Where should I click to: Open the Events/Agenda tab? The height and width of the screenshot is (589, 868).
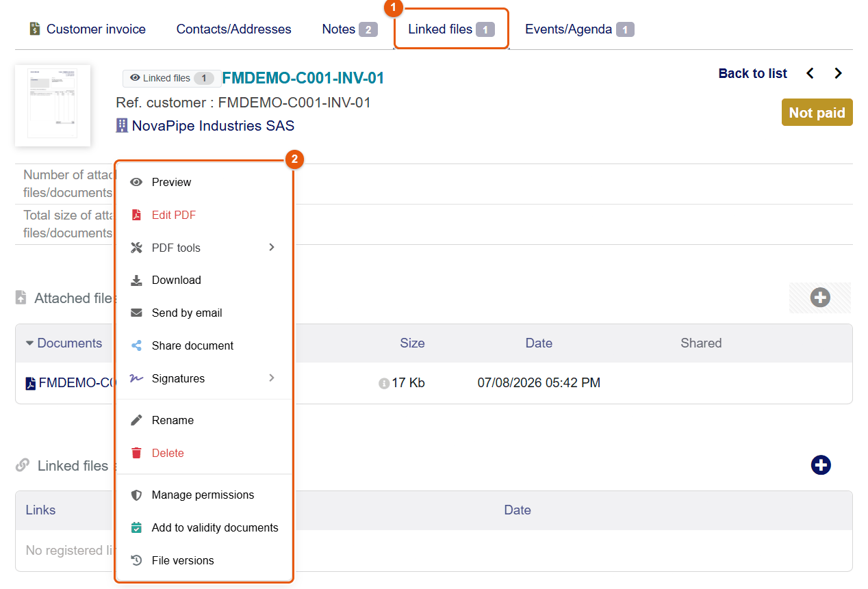pyautogui.click(x=580, y=29)
